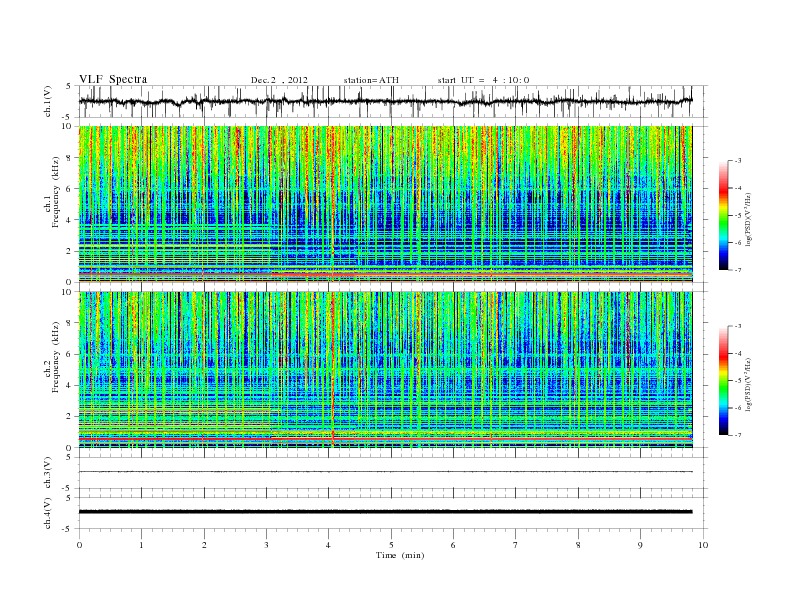Click the "2" kHz tick on ch.1 spectrogram
792x612 pixels.
tap(70, 251)
